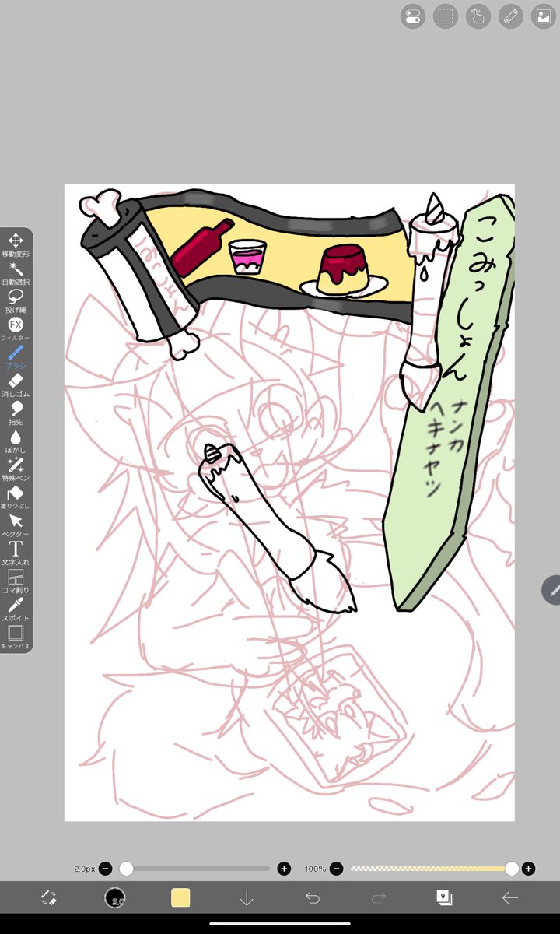Select the 特殊ペン special pen tool
Screen dimensions: 560x934
pyautogui.click(x=16, y=469)
